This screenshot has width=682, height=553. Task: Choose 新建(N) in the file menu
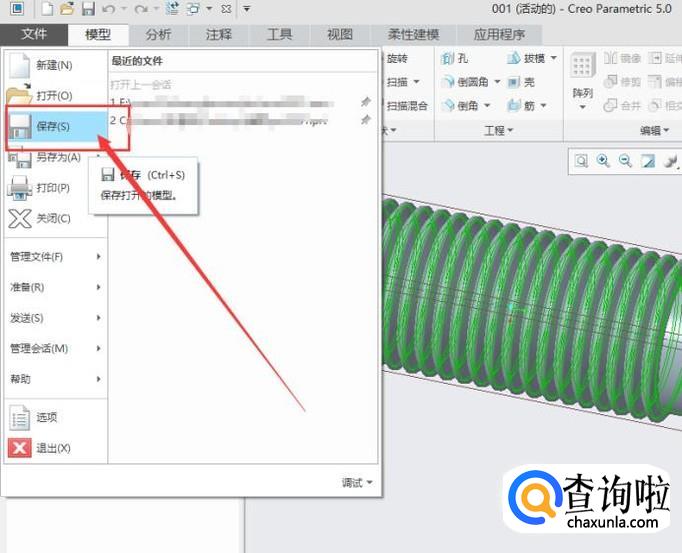click(x=55, y=65)
